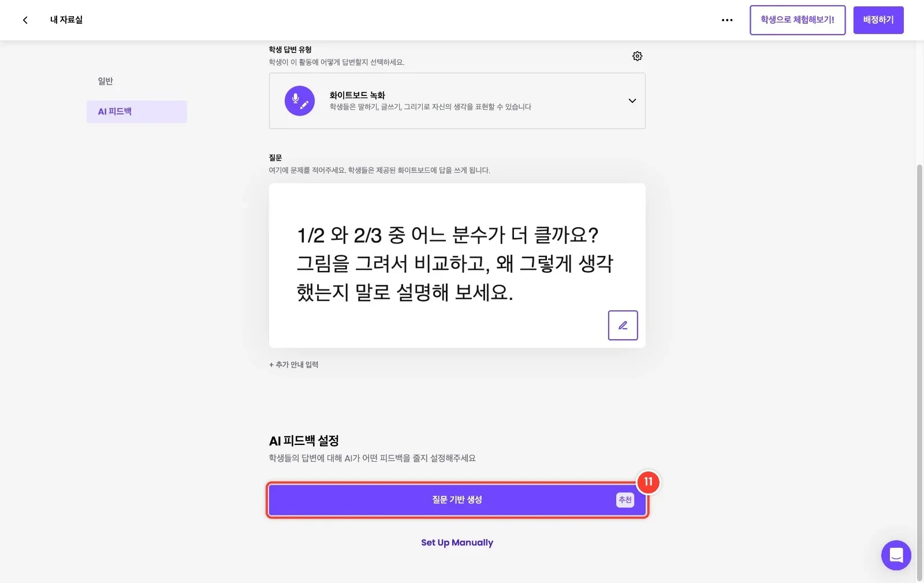924x583 pixels.
Task: Open student answer type settings gear
Action: tap(637, 56)
